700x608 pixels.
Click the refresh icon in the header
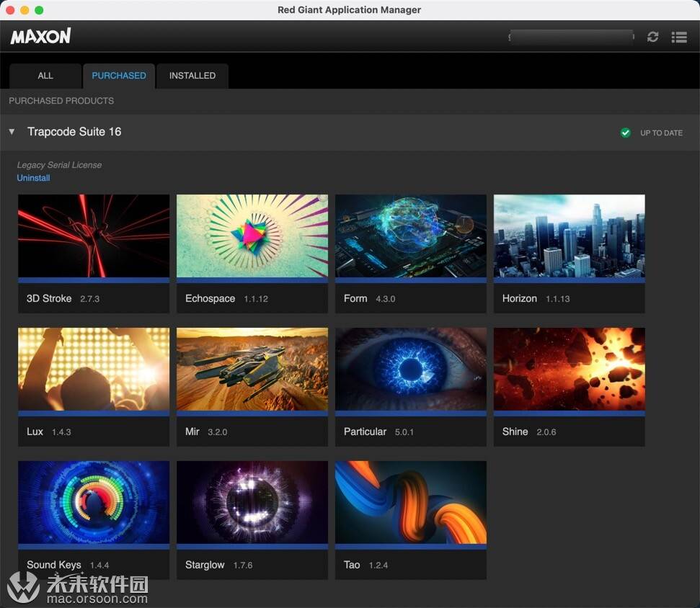(x=652, y=37)
